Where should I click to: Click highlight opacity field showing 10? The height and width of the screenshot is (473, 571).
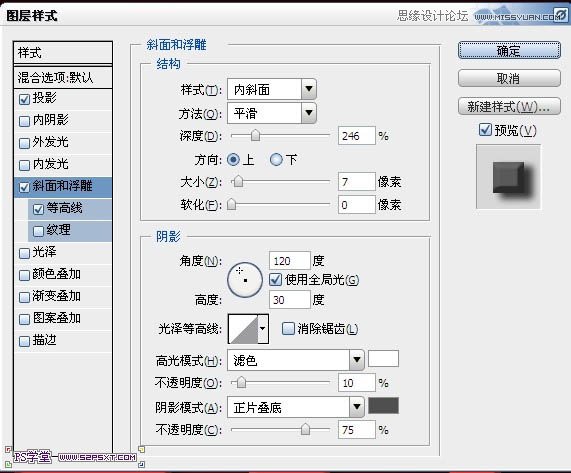357,383
